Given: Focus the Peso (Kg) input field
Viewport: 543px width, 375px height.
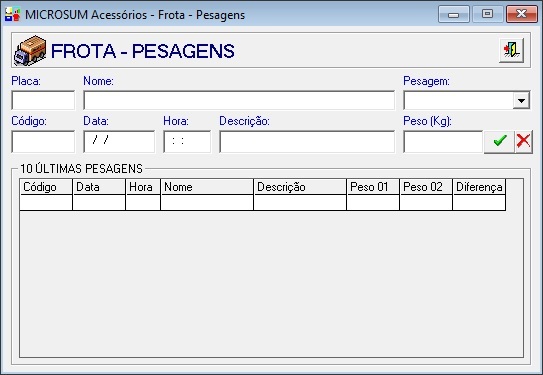Looking at the screenshot, I should [443, 141].
